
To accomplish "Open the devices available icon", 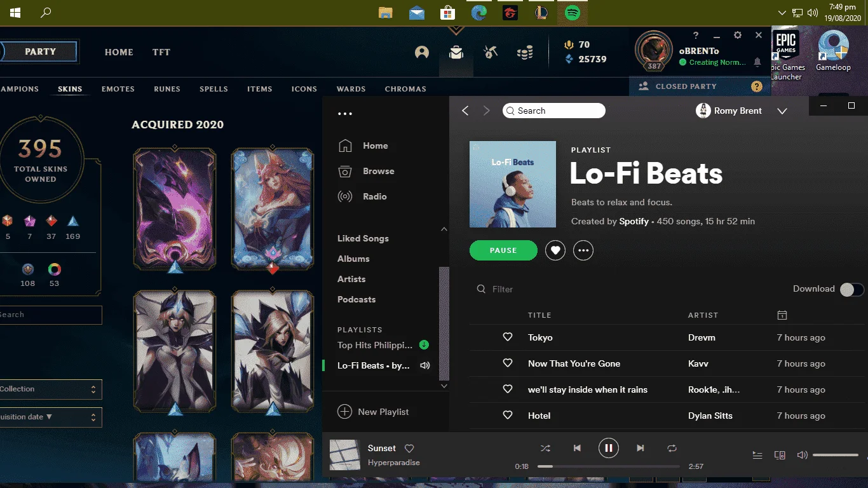I will coord(780,455).
